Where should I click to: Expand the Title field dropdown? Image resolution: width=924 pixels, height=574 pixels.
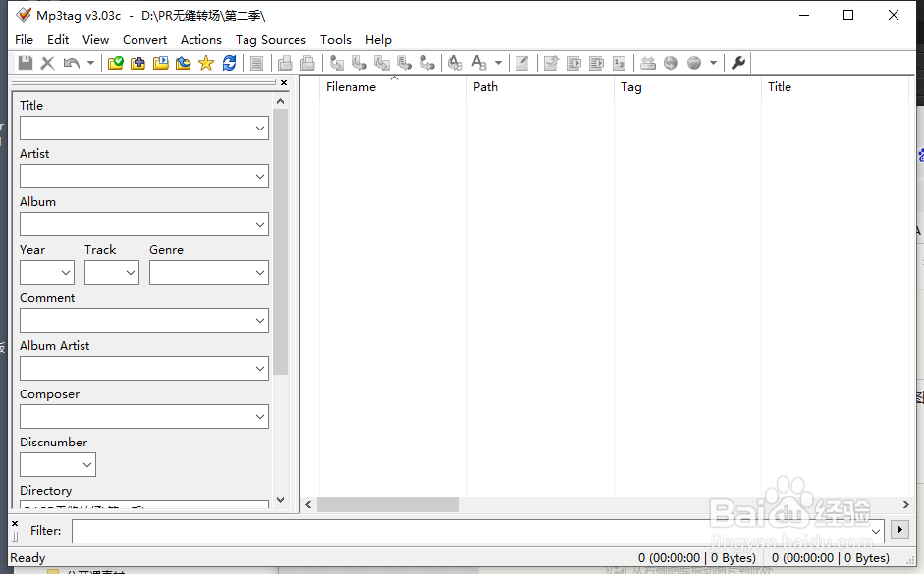260,129
